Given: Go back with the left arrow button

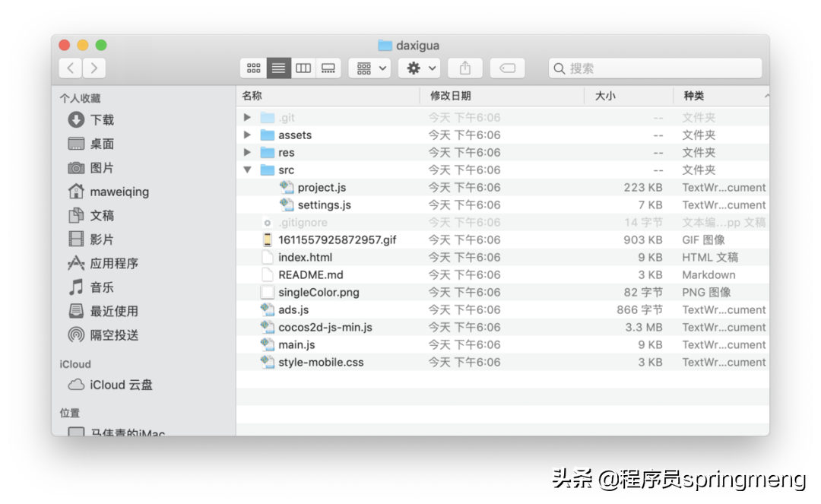Looking at the screenshot, I should coord(71,68).
